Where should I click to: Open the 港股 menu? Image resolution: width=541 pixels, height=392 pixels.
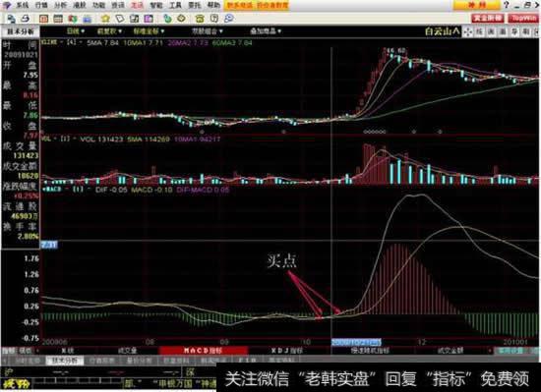80,5
